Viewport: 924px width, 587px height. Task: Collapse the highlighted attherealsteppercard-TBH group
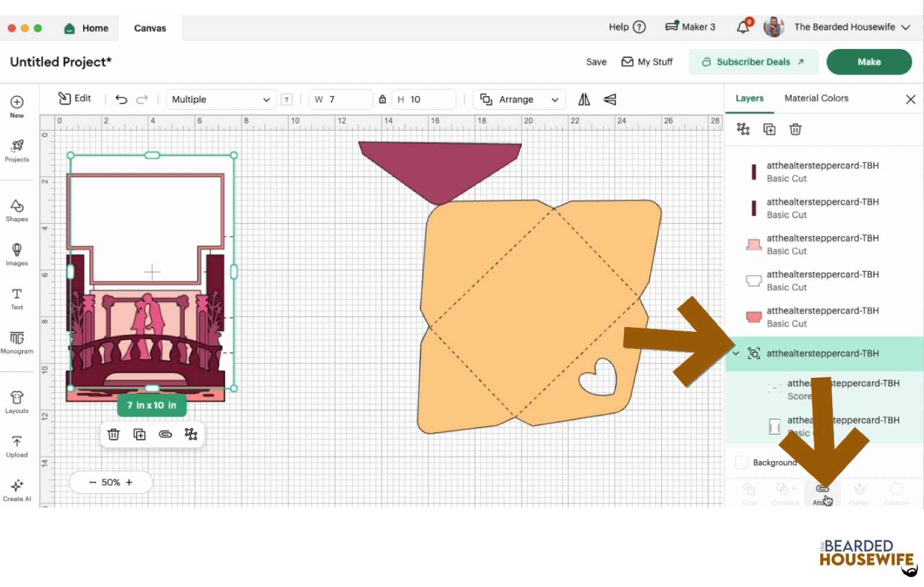click(736, 353)
